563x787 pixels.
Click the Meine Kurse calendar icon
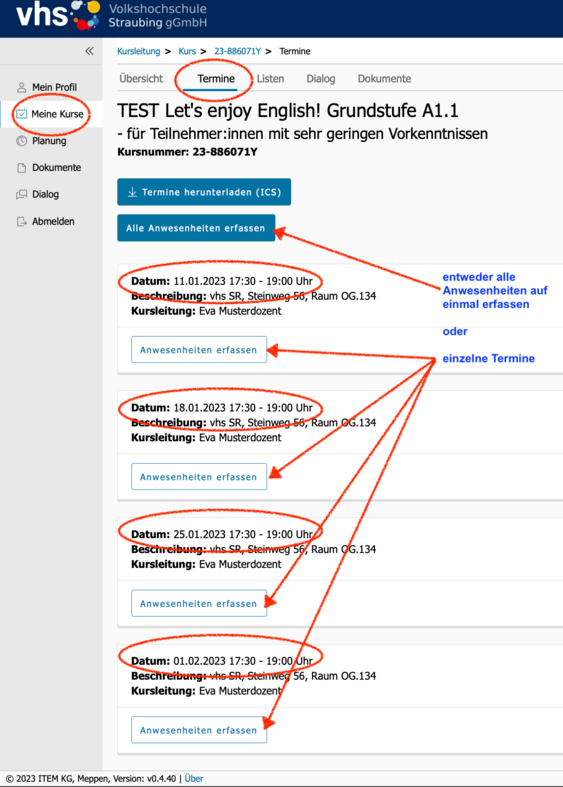22,114
